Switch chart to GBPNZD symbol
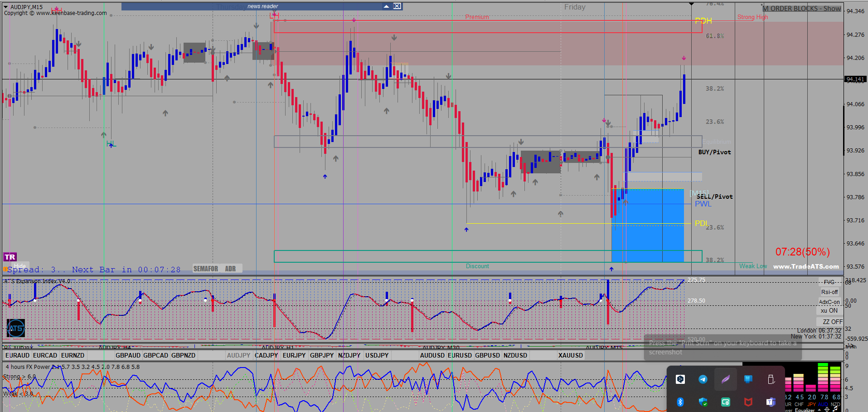 pyautogui.click(x=184, y=355)
